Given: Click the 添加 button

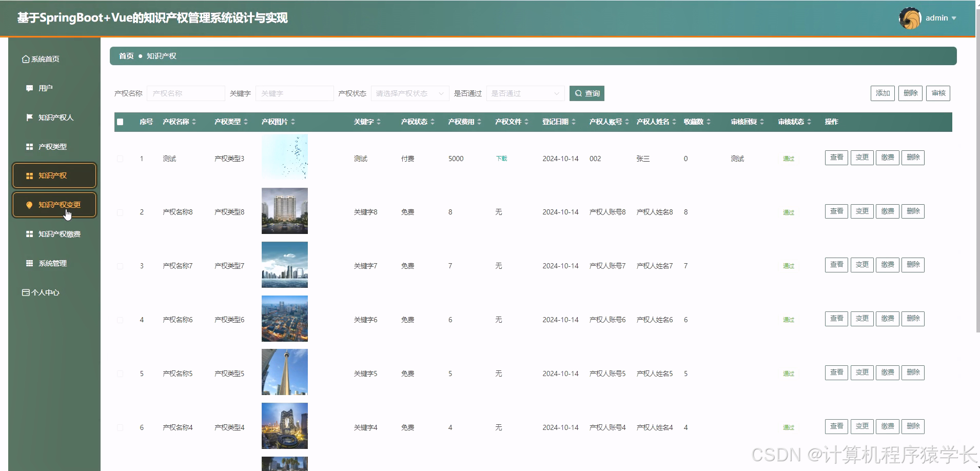Looking at the screenshot, I should point(882,93).
